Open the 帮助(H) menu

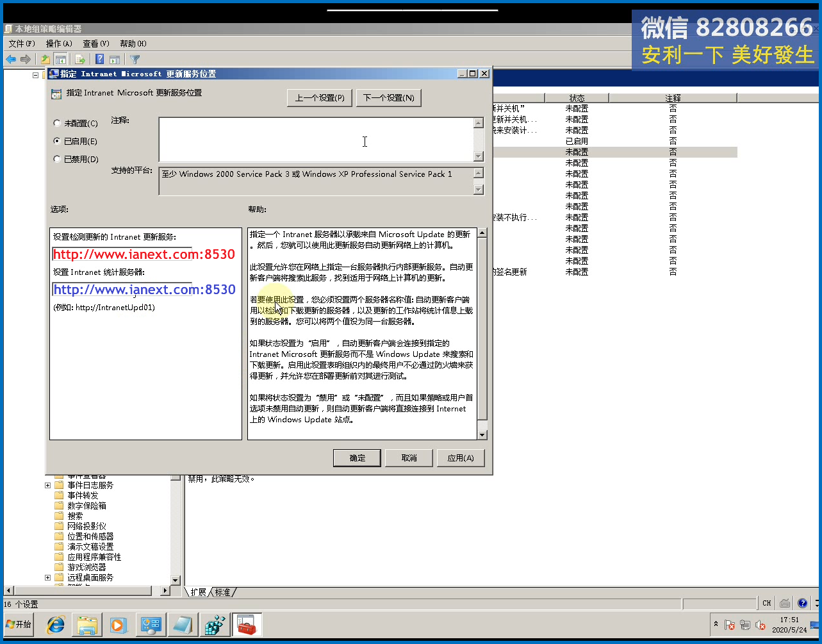tap(133, 44)
